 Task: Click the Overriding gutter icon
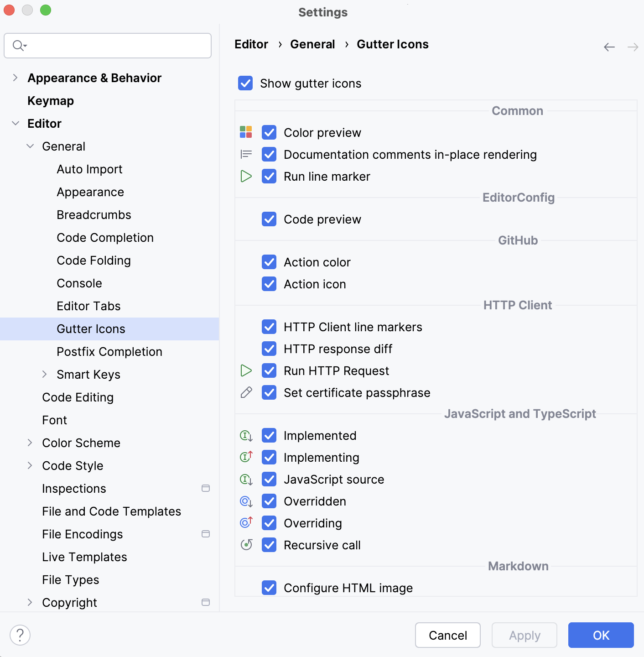pos(246,523)
